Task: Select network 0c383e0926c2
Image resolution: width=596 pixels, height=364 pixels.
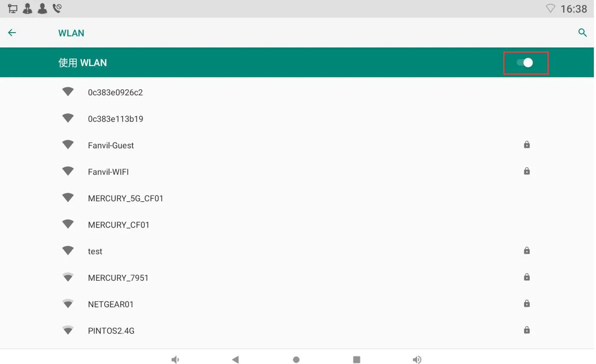Action: pos(115,92)
